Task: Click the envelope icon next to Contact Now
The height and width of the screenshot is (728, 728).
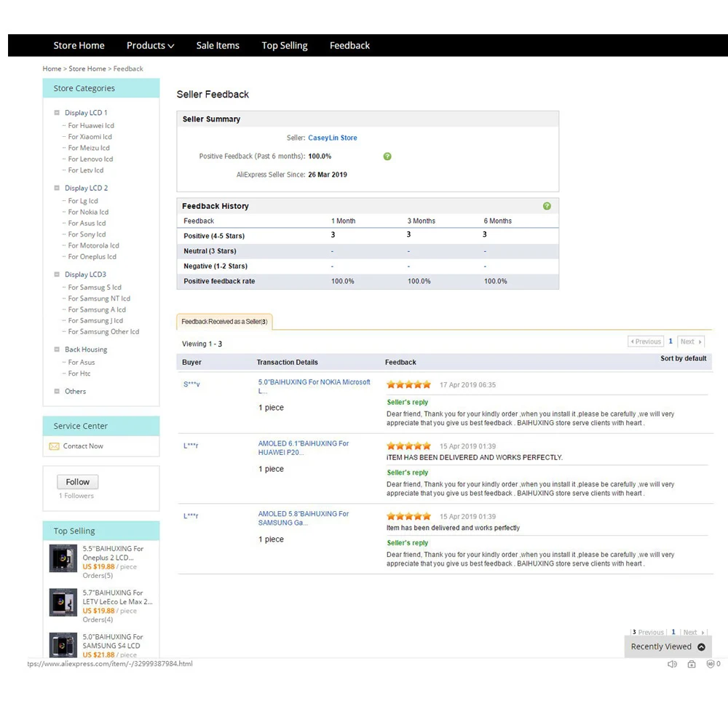Action: pyautogui.click(x=55, y=446)
